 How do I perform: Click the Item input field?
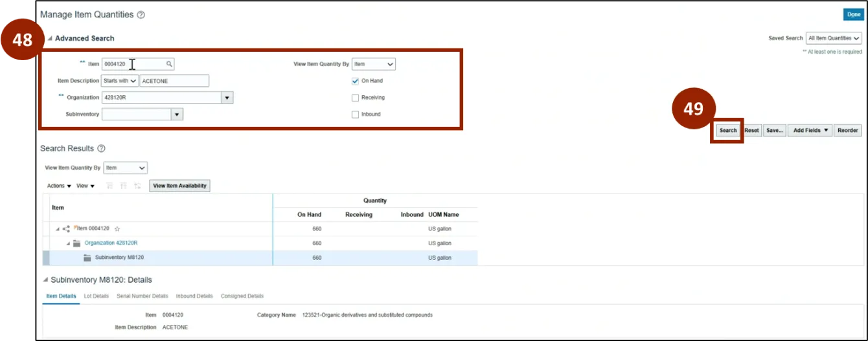[x=133, y=64]
